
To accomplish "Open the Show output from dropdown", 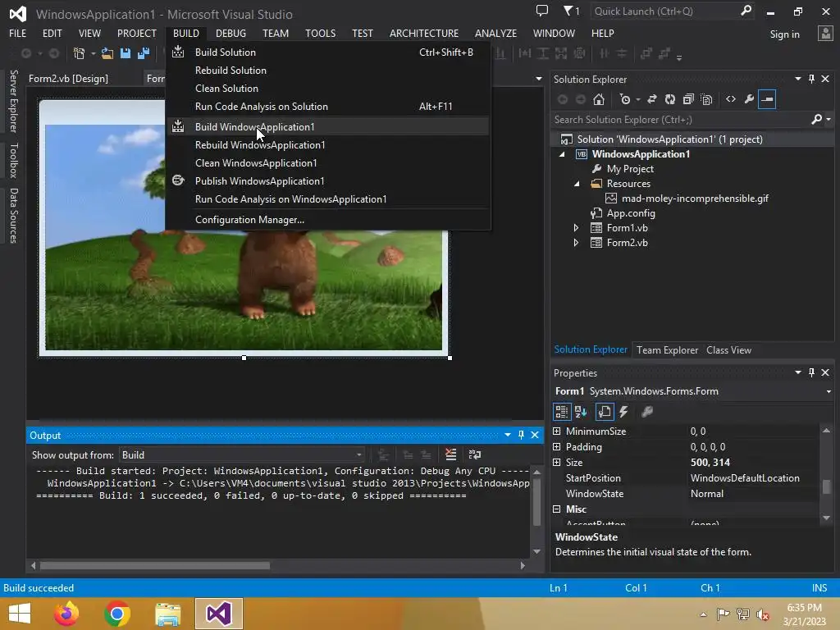I will [x=242, y=454].
